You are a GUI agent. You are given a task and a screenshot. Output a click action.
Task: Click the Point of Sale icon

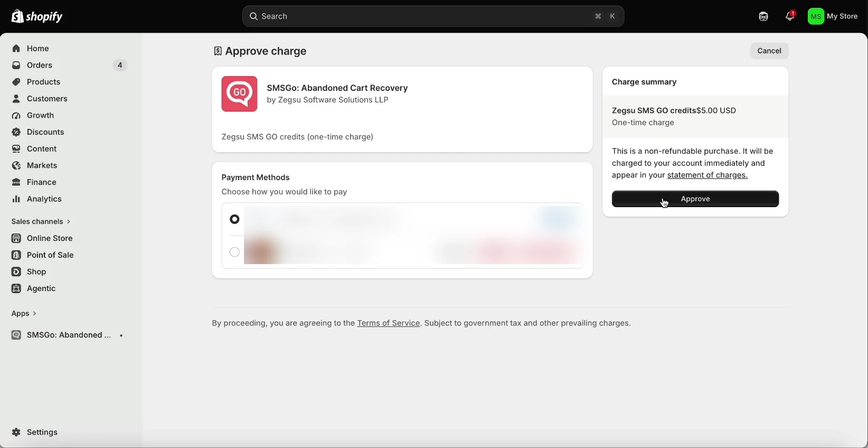pos(16,255)
